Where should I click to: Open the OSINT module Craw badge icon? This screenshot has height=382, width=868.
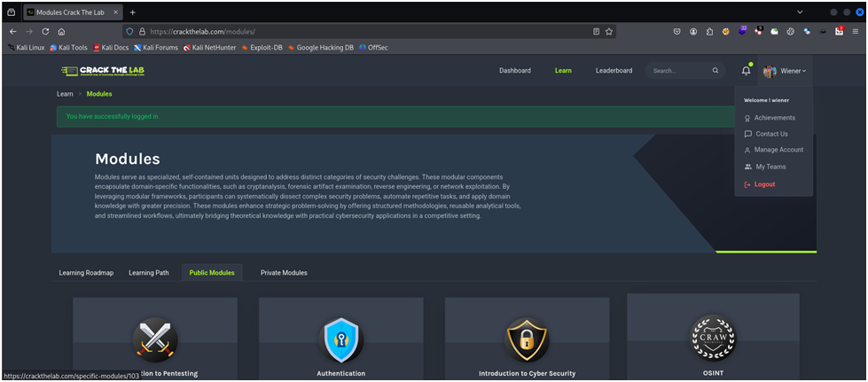(x=713, y=338)
